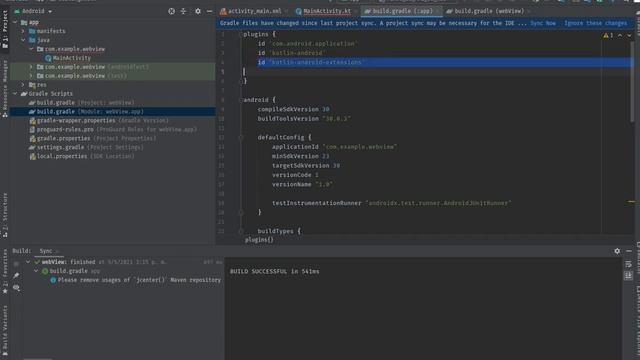Viewport: 640px width, 360px height.
Task: Fold the plugins block in editor gutter
Action: 241,34
